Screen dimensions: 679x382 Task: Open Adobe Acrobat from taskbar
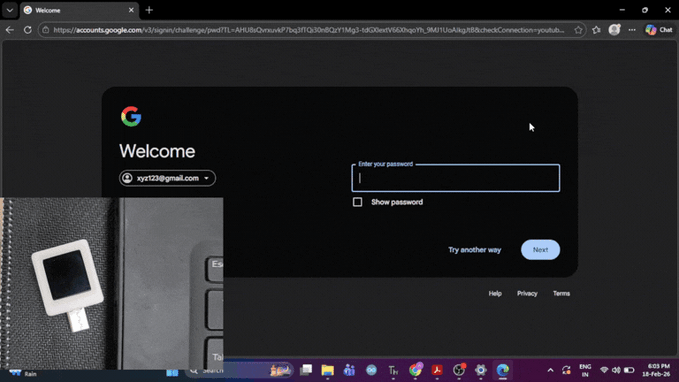pyautogui.click(x=437, y=370)
